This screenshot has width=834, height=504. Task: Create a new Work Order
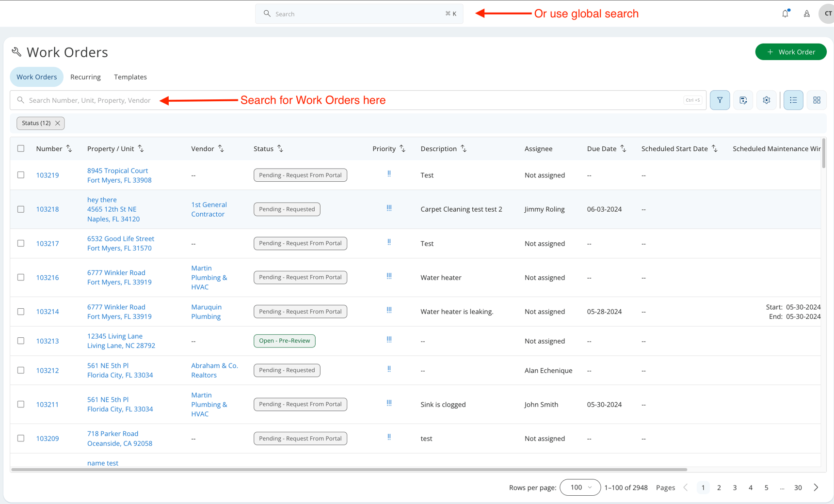[x=790, y=51]
